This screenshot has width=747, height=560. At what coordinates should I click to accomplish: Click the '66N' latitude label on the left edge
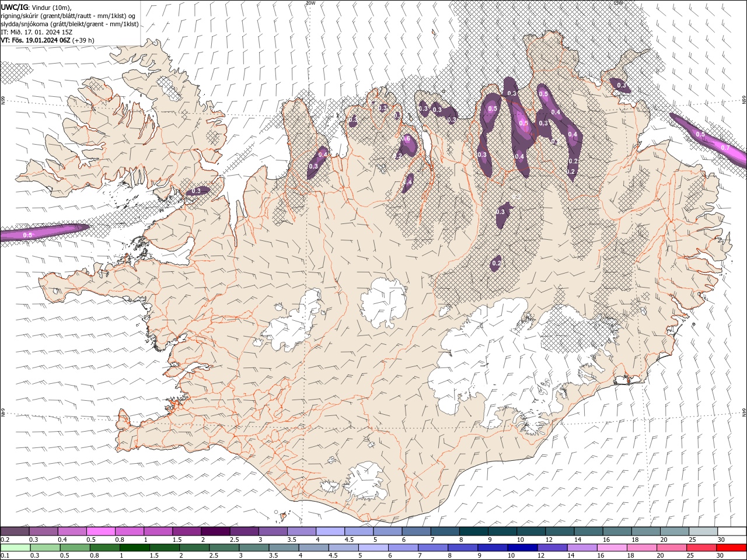[3, 100]
